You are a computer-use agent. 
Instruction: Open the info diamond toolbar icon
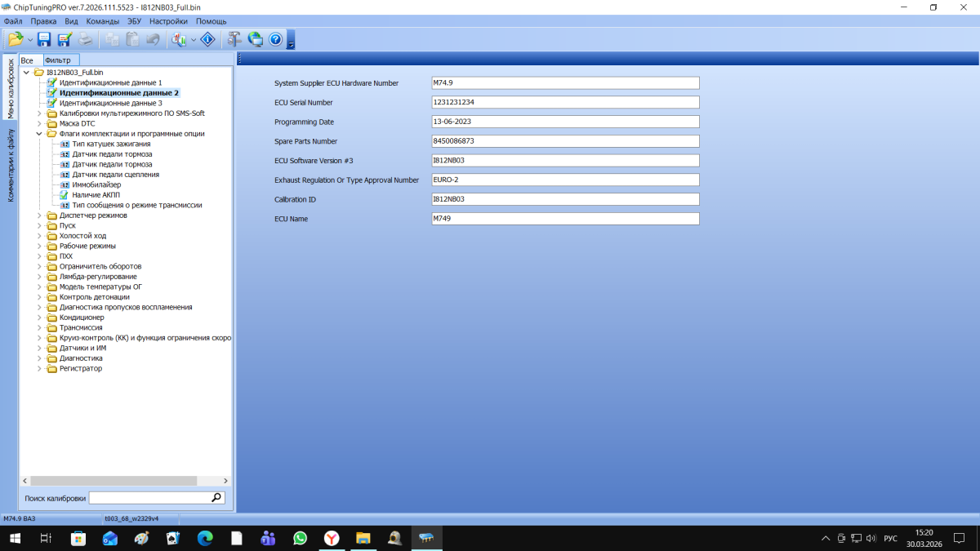[x=208, y=39]
